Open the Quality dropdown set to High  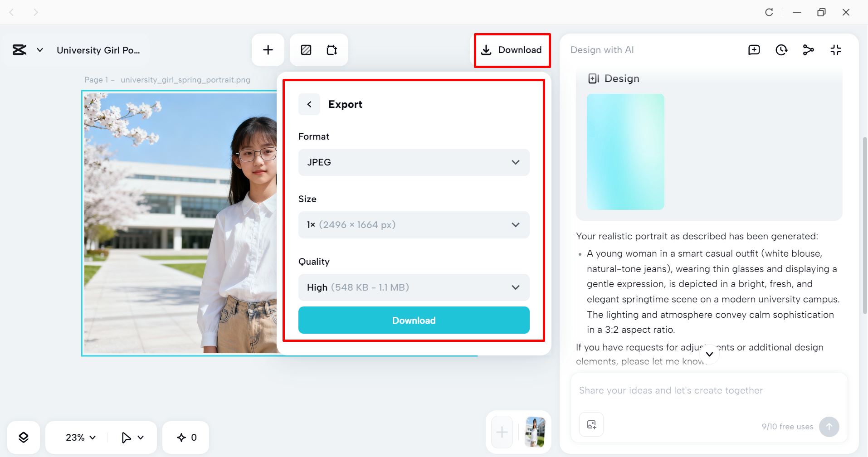pyautogui.click(x=413, y=287)
